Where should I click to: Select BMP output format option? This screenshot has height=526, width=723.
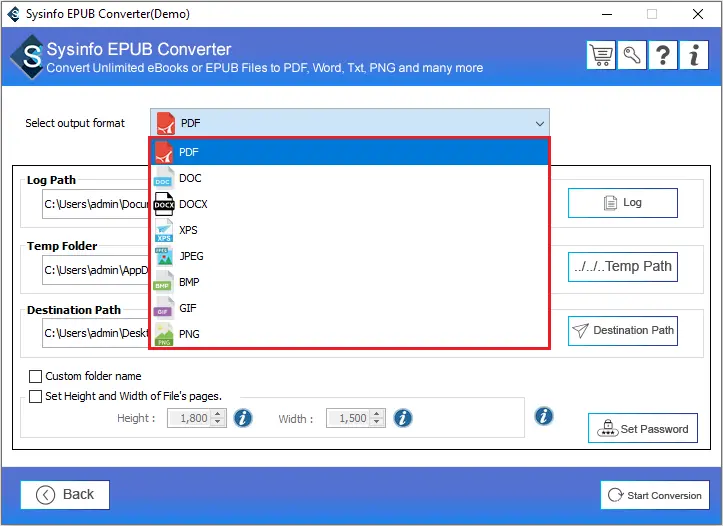(350, 282)
